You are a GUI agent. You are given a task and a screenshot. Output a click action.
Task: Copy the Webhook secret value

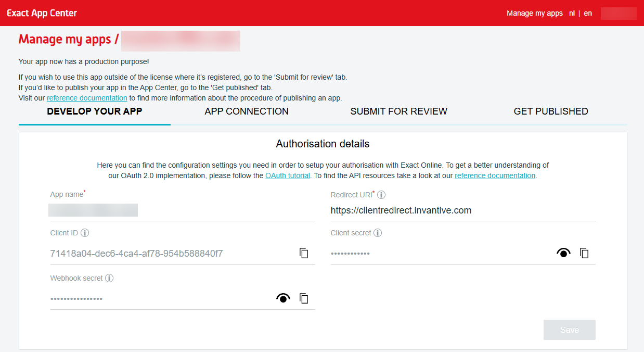point(304,298)
